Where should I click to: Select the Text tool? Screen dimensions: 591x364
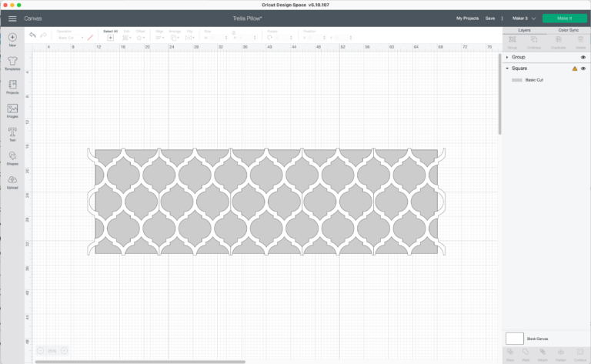click(12, 134)
